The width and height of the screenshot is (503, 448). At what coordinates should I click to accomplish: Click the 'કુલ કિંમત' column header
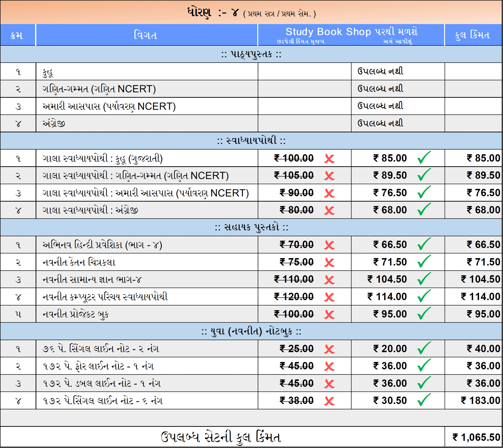[x=472, y=35]
